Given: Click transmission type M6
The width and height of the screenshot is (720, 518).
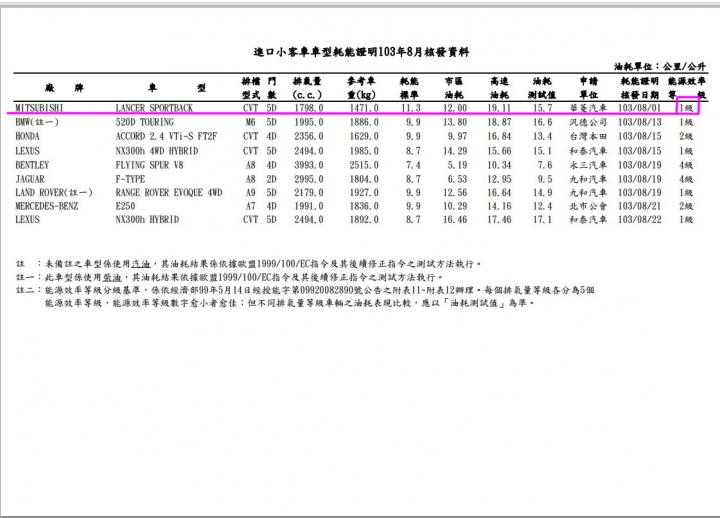Looking at the screenshot, I should pyautogui.click(x=250, y=122).
